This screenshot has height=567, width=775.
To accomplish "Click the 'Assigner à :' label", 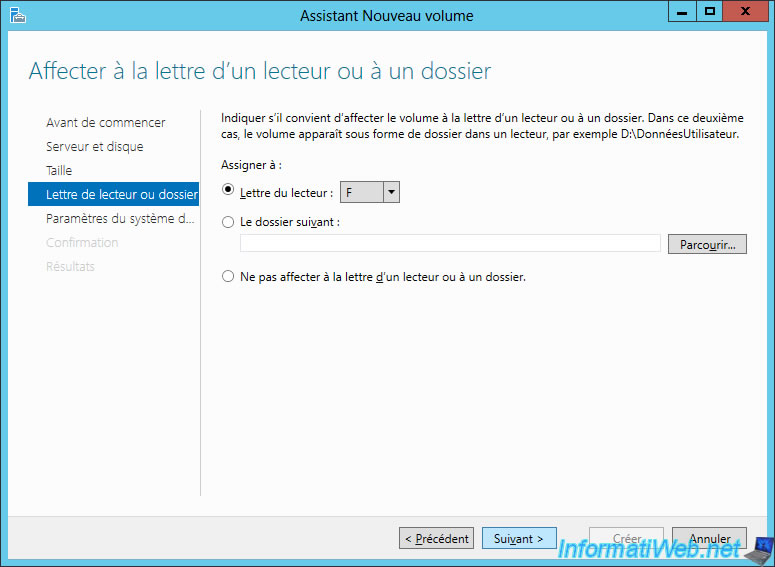I will [x=251, y=165].
